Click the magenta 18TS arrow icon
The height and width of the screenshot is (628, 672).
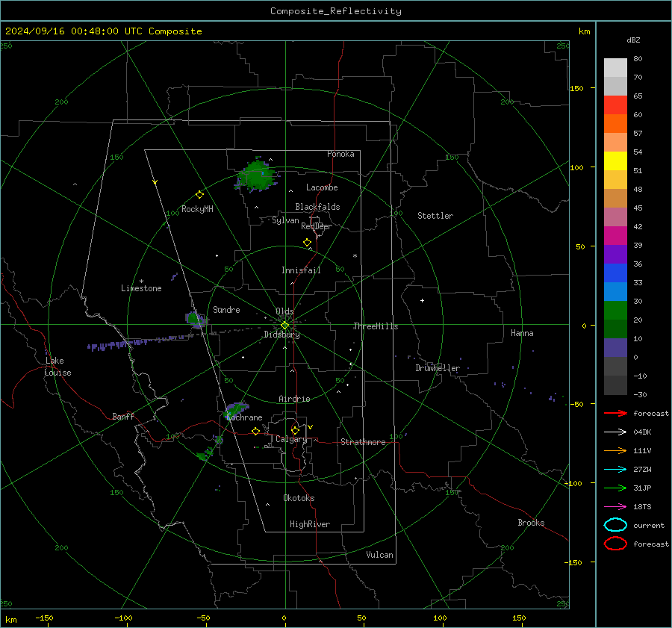coord(615,507)
